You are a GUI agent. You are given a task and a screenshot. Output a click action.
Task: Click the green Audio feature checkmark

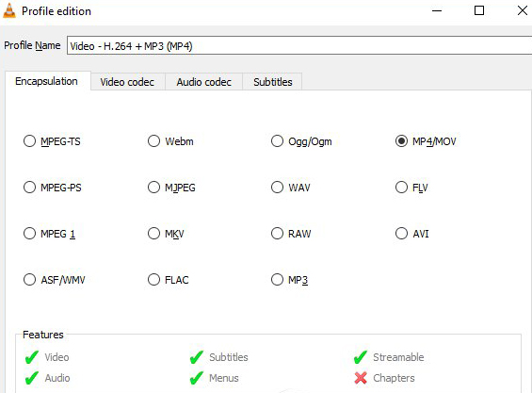coord(32,378)
